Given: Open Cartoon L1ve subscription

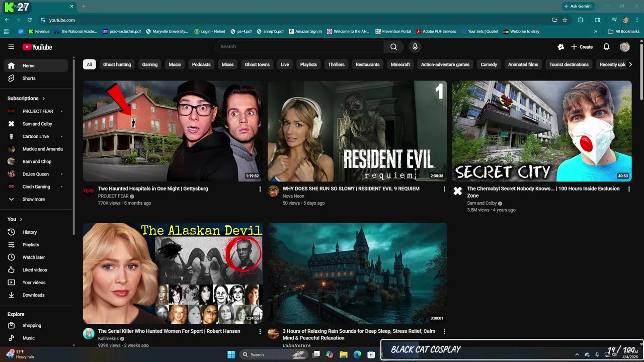Looking at the screenshot, I should [36, 136].
